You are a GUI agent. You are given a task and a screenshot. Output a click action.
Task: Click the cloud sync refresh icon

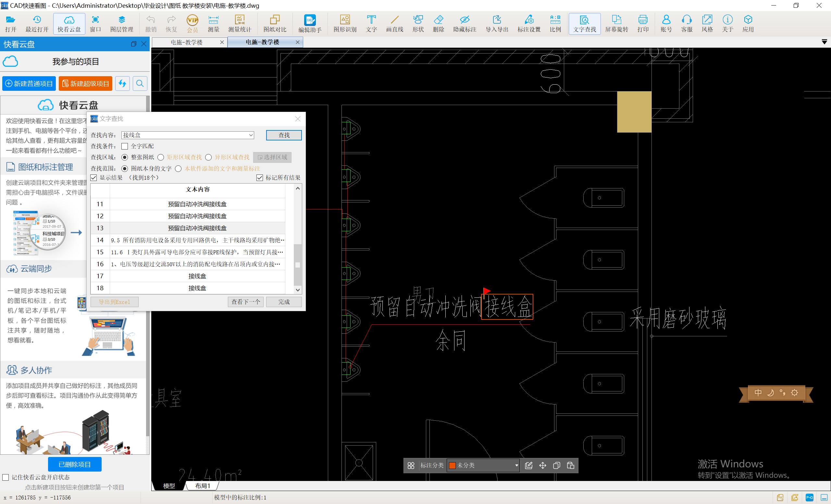(x=122, y=83)
